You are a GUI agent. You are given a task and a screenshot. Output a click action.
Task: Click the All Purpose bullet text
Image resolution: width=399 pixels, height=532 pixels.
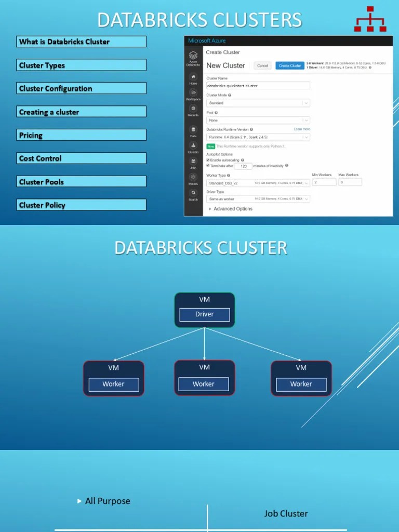(108, 501)
